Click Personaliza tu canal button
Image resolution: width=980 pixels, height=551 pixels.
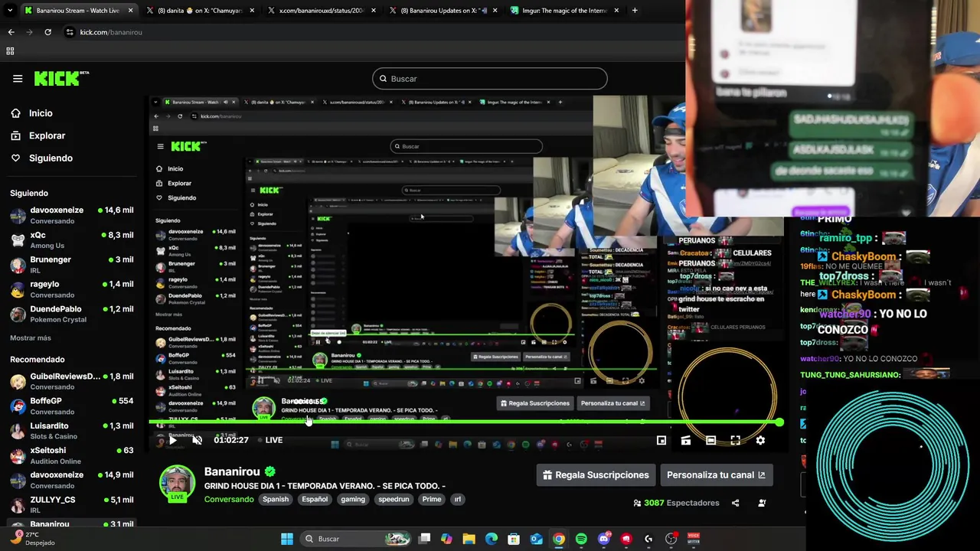pyautogui.click(x=716, y=475)
